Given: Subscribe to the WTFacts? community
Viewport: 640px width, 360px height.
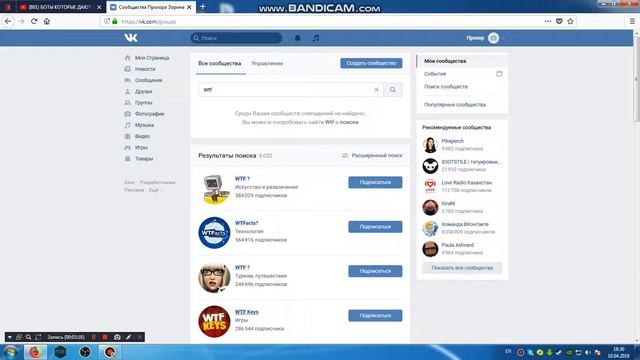Looking at the screenshot, I should pyautogui.click(x=375, y=227).
